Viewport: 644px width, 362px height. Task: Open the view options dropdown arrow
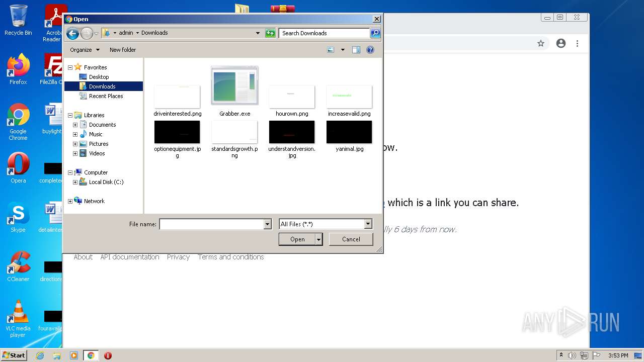pyautogui.click(x=343, y=50)
